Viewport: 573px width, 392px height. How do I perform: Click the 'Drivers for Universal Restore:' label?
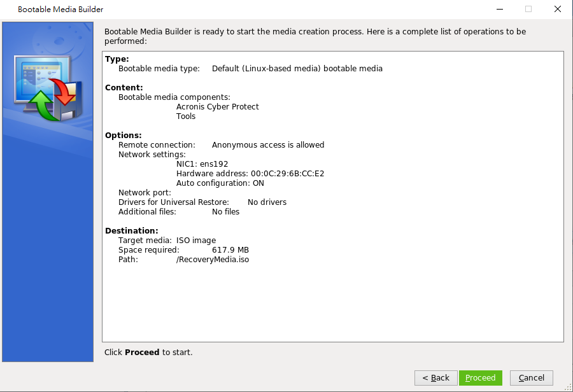pyautogui.click(x=173, y=202)
